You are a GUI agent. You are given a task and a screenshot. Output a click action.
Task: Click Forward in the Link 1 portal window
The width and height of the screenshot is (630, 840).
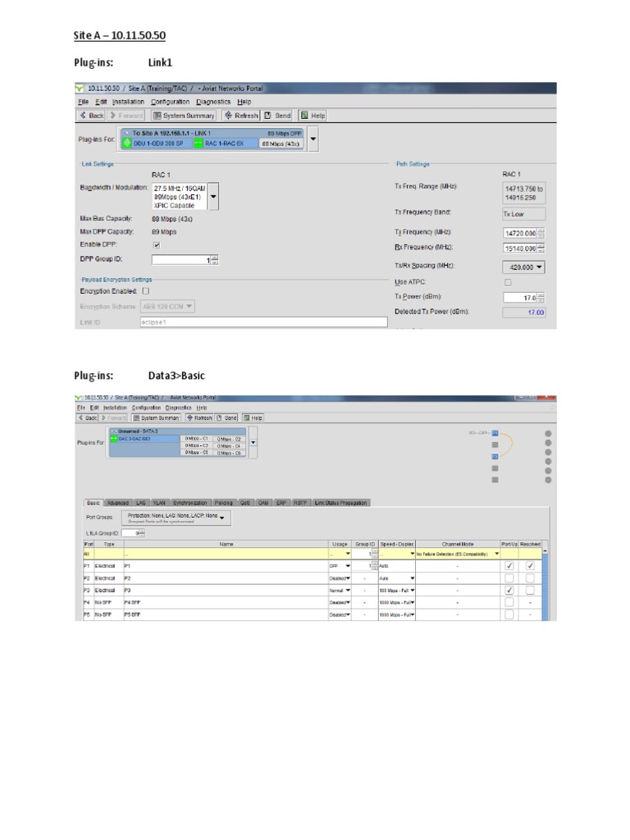[x=126, y=115]
